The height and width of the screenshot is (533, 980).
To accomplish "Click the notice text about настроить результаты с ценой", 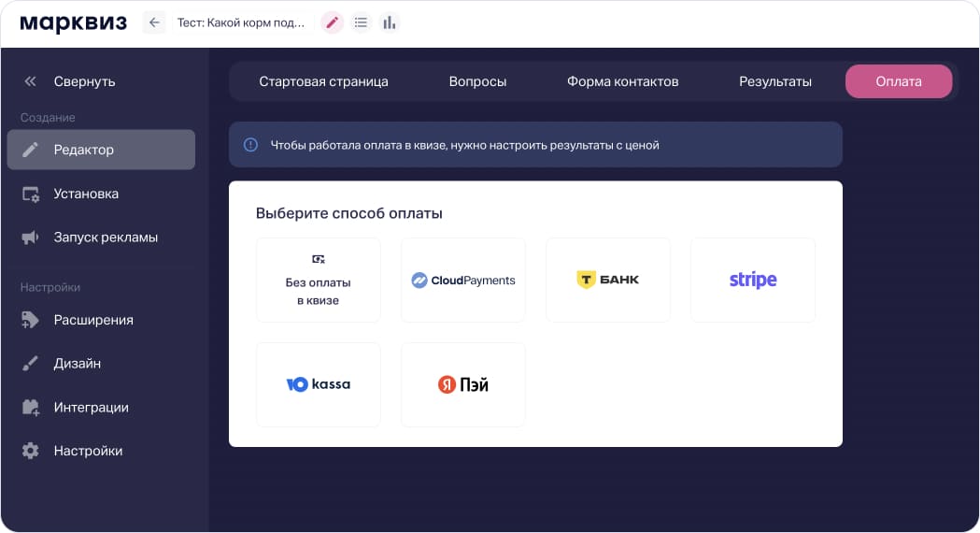I will coord(464,145).
